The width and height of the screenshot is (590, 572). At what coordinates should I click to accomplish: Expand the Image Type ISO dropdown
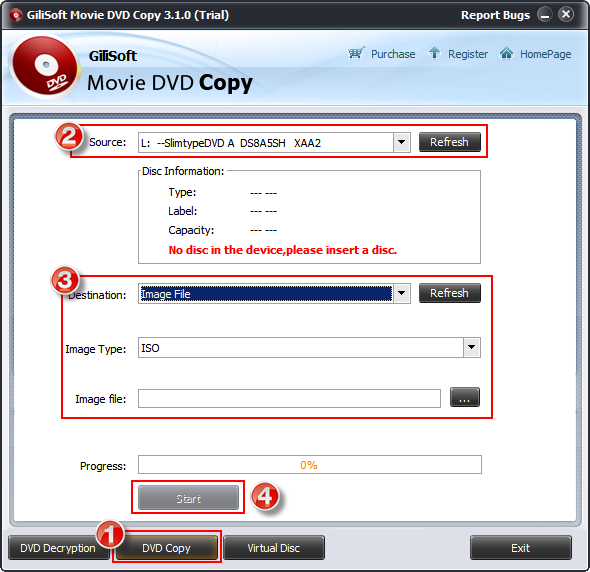click(472, 347)
